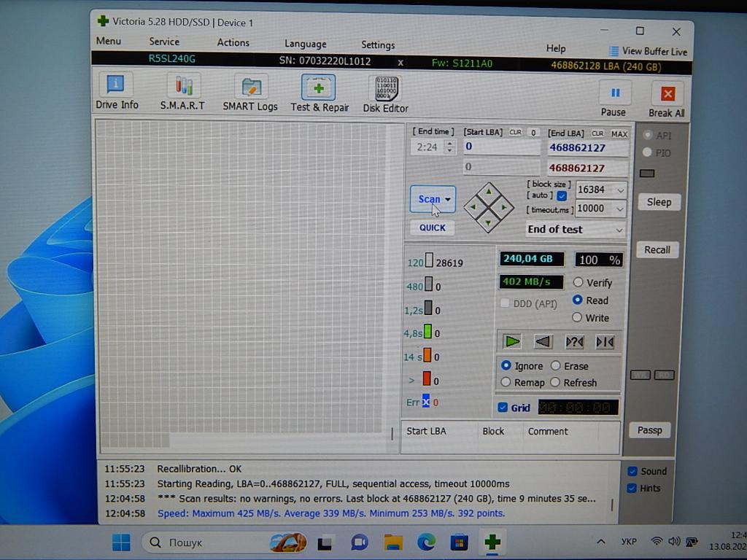This screenshot has width=747, height=560.
Task: Open the Actions menu
Action: click(x=233, y=42)
